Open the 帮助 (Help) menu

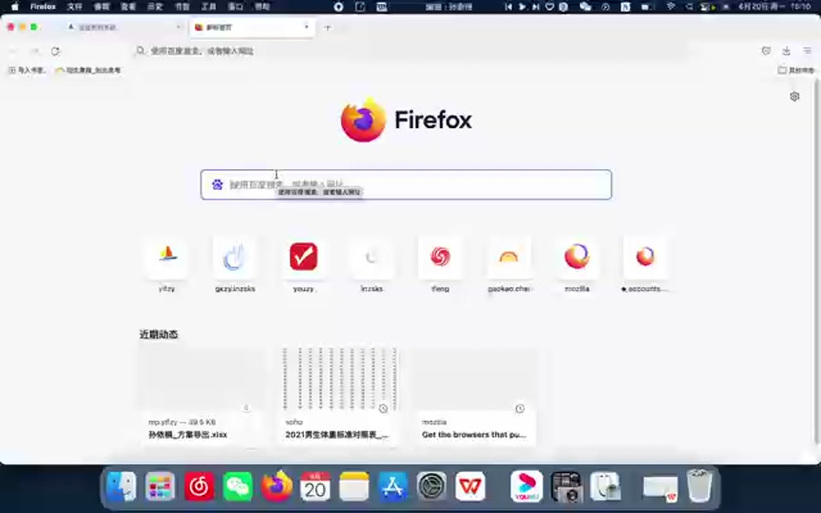click(262, 7)
